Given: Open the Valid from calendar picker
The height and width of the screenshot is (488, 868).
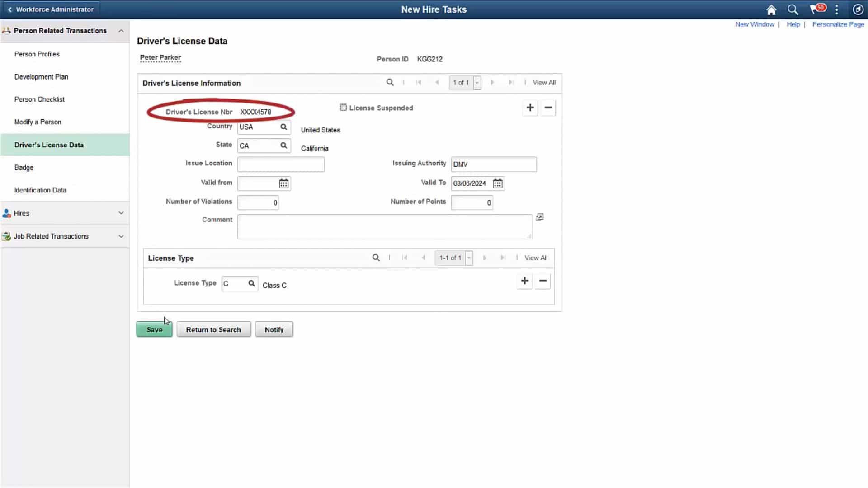Looking at the screenshot, I should [283, 183].
